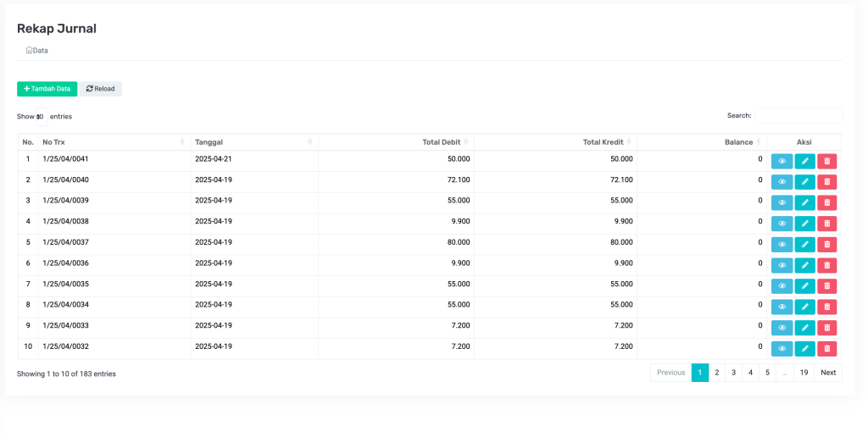
Task: Open the Show entries count dropdown
Action: pos(41,117)
